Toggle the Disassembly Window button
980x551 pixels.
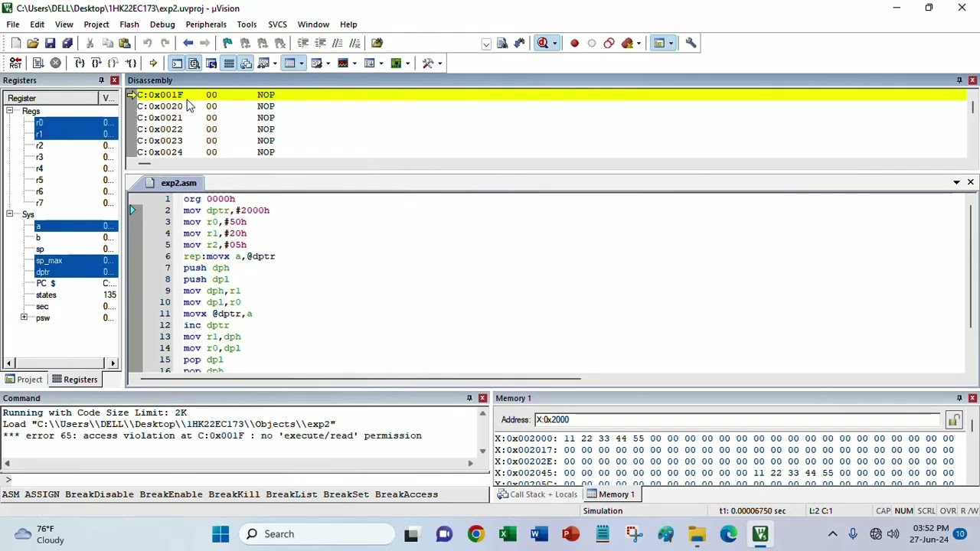(194, 63)
